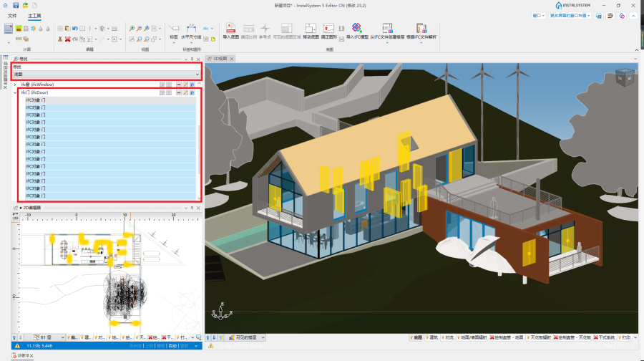The height and width of the screenshot is (361, 644).
Task: Click the yellow sticky note icon
Action: click(x=213, y=39)
